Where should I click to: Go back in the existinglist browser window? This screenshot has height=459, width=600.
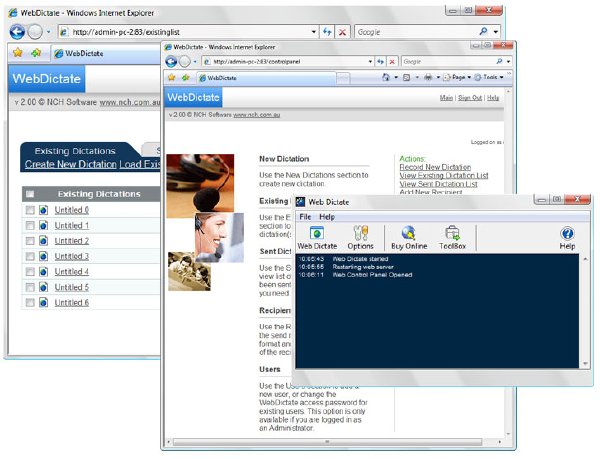pyautogui.click(x=17, y=32)
